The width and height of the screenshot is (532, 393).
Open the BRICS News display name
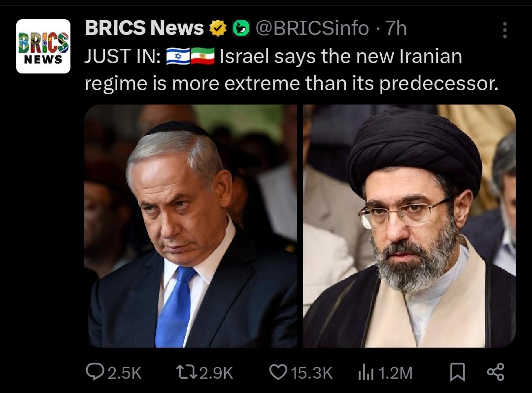click(x=144, y=28)
